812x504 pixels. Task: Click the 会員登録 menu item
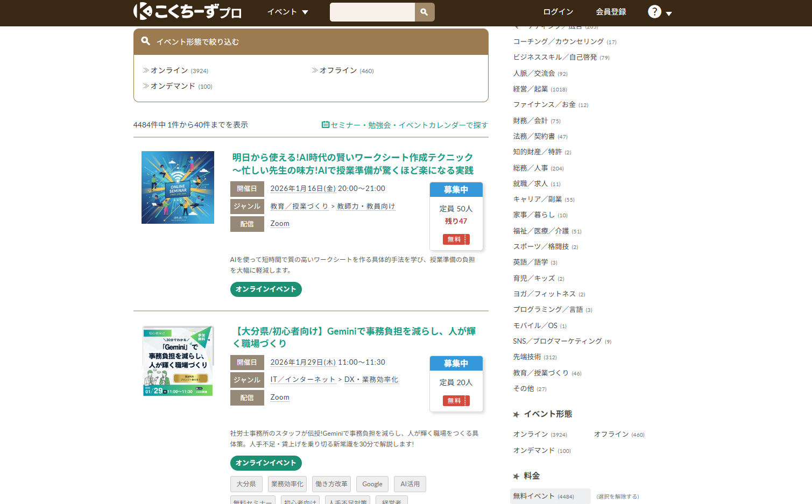[611, 11]
